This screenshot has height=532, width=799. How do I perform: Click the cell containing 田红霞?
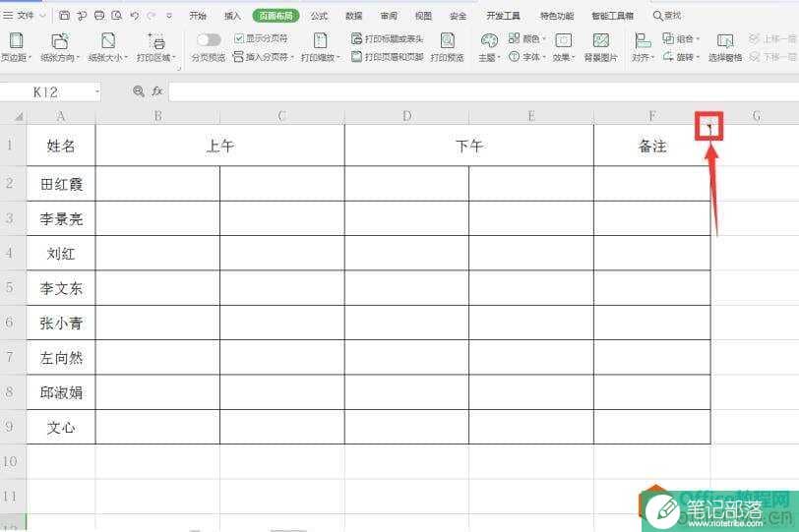(x=61, y=184)
